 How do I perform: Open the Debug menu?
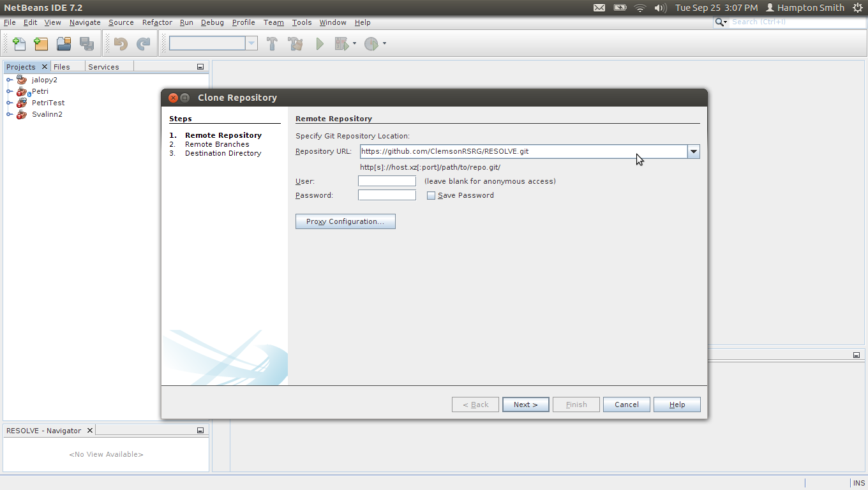click(x=212, y=22)
